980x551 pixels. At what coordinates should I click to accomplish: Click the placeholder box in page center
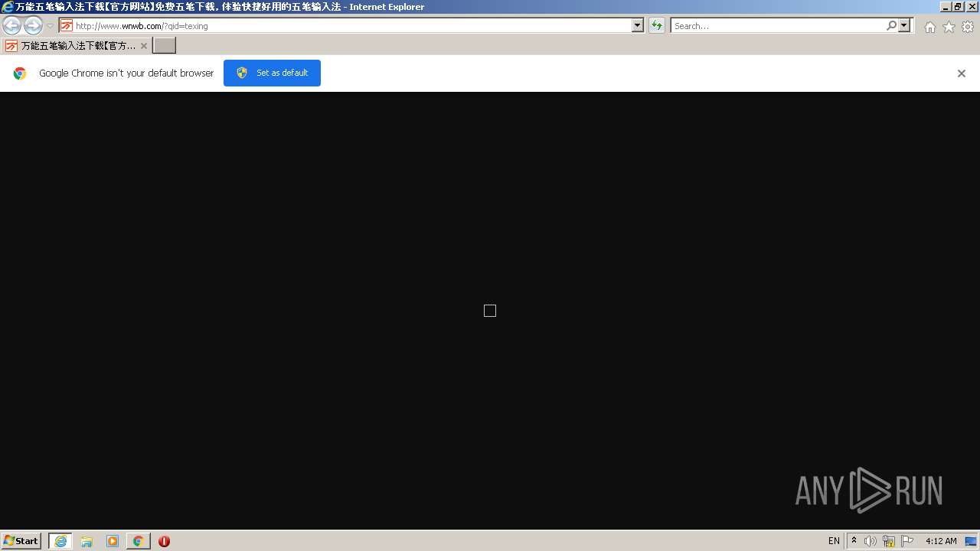click(x=490, y=311)
